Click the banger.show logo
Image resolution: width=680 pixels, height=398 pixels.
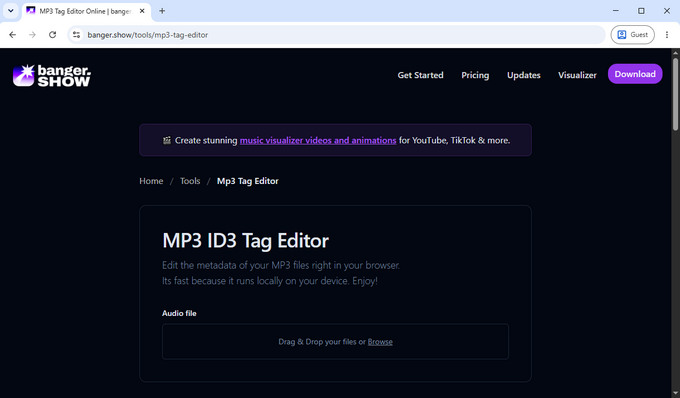click(52, 75)
